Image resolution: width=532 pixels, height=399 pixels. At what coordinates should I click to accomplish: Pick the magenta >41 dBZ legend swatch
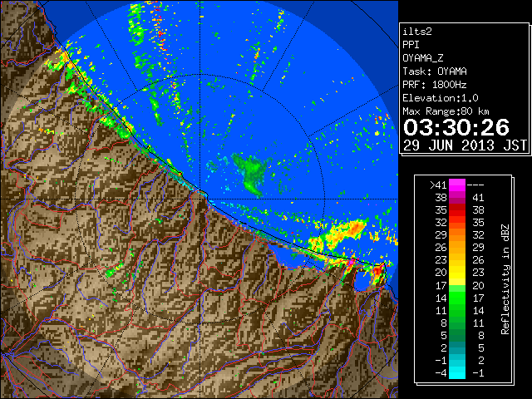point(457,185)
